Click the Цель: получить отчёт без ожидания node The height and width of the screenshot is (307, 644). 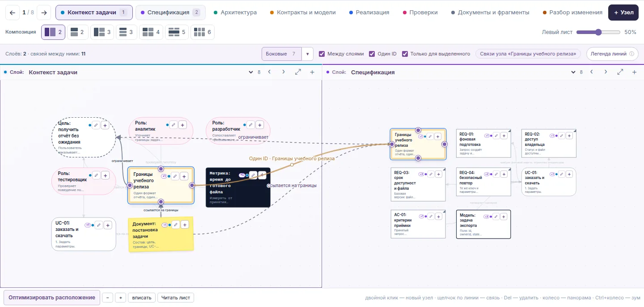click(x=84, y=138)
